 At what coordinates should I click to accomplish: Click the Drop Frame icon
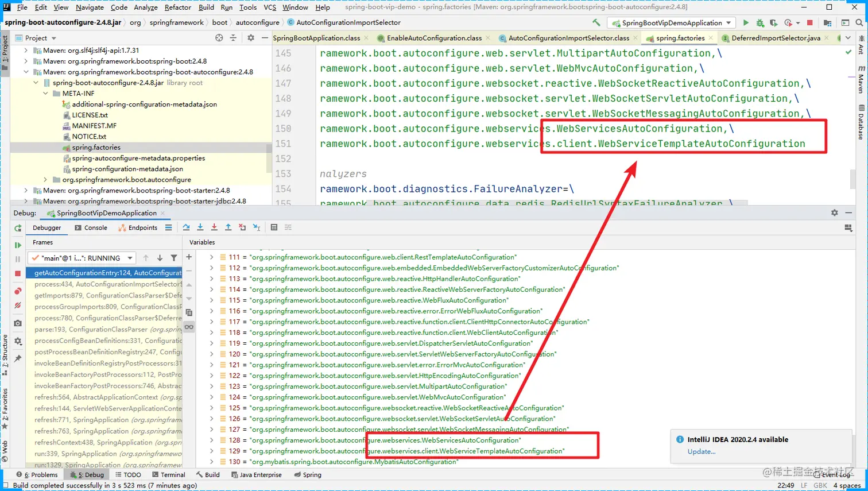242,227
